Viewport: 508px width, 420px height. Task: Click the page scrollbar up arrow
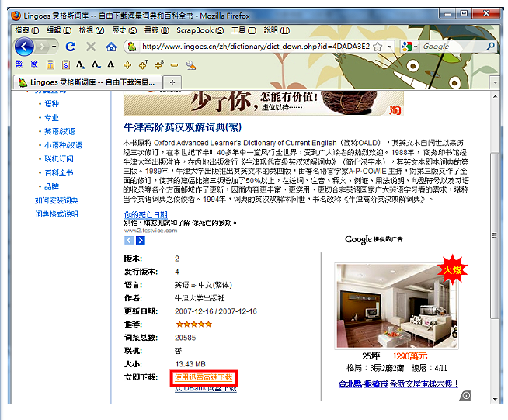click(x=495, y=96)
